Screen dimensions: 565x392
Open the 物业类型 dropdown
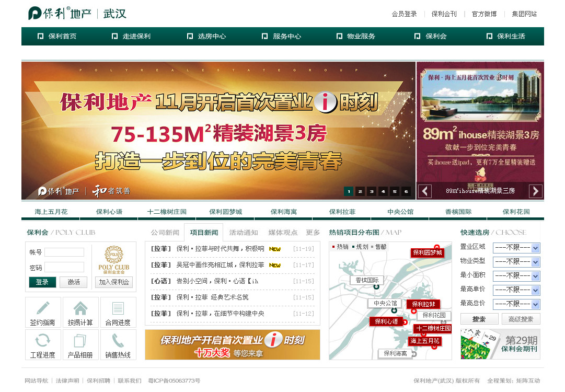click(x=516, y=261)
